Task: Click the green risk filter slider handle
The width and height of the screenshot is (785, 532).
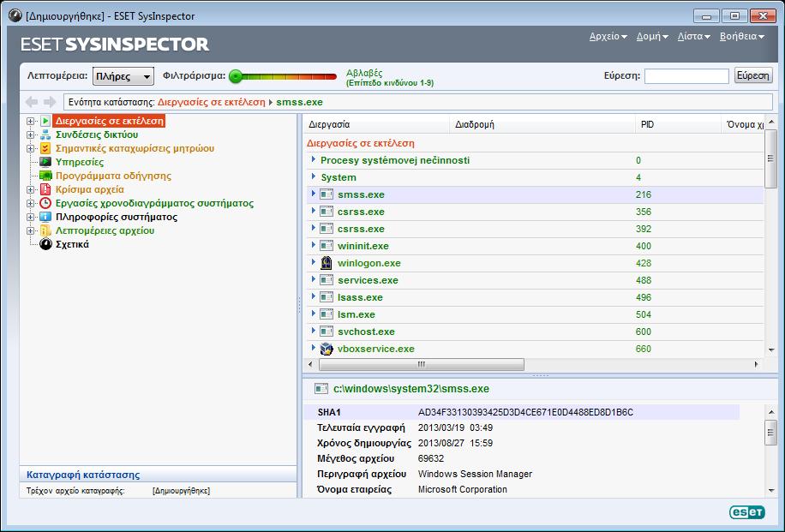Action: coord(236,76)
